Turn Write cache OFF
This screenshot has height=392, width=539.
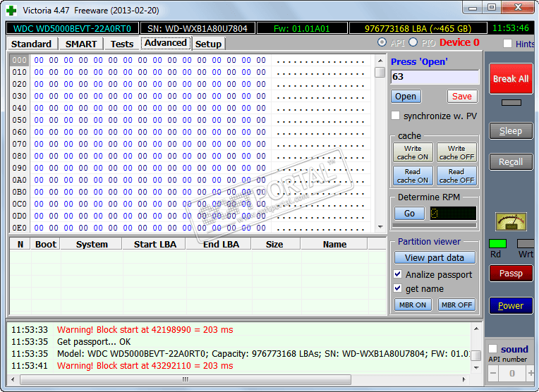coord(456,152)
